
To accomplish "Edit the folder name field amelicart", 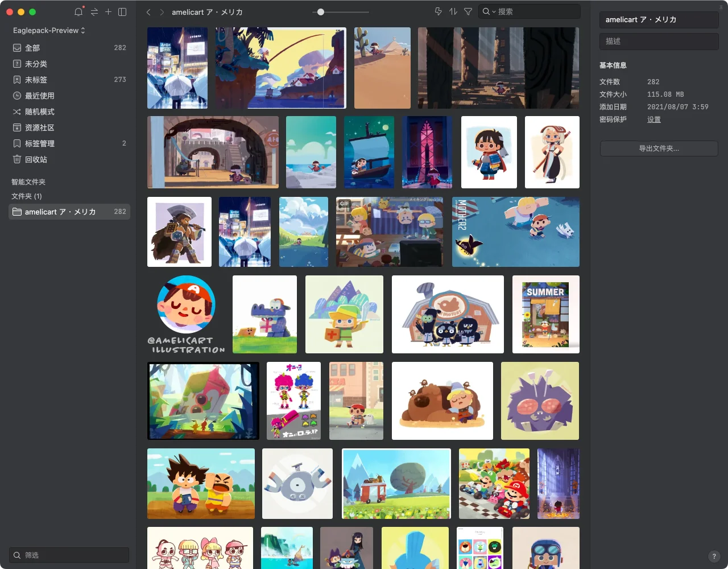I will (x=659, y=19).
